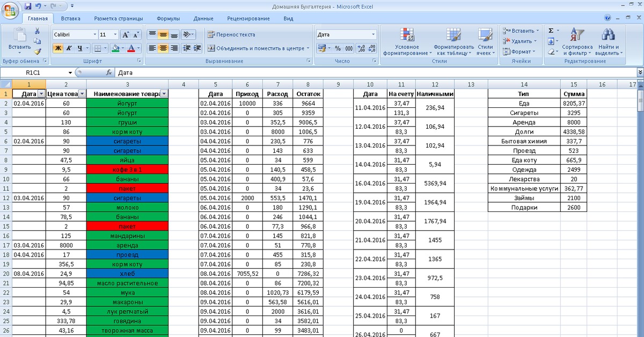Toggle bold Ж formatting
Image resolution: width=644 pixels, height=337 pixels.
pos(58,48)
